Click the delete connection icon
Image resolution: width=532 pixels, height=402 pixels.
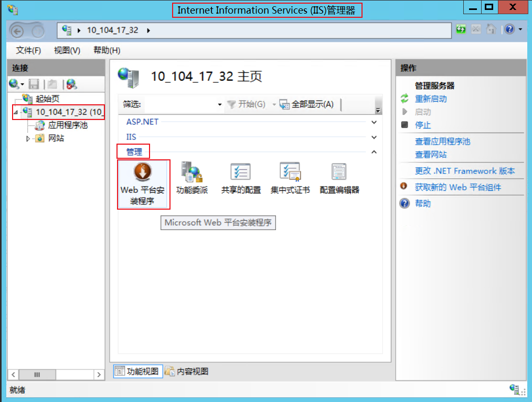coord(71,84)
